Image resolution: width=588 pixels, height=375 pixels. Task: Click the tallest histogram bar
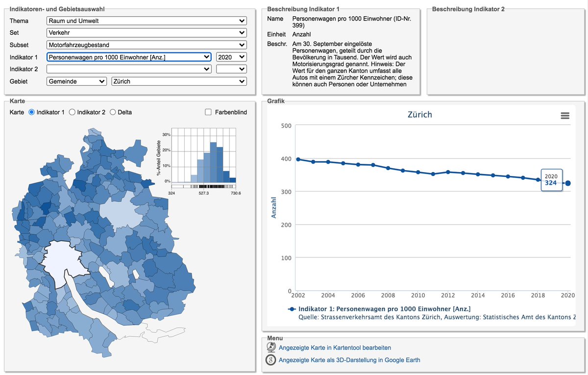pos(214,162)
